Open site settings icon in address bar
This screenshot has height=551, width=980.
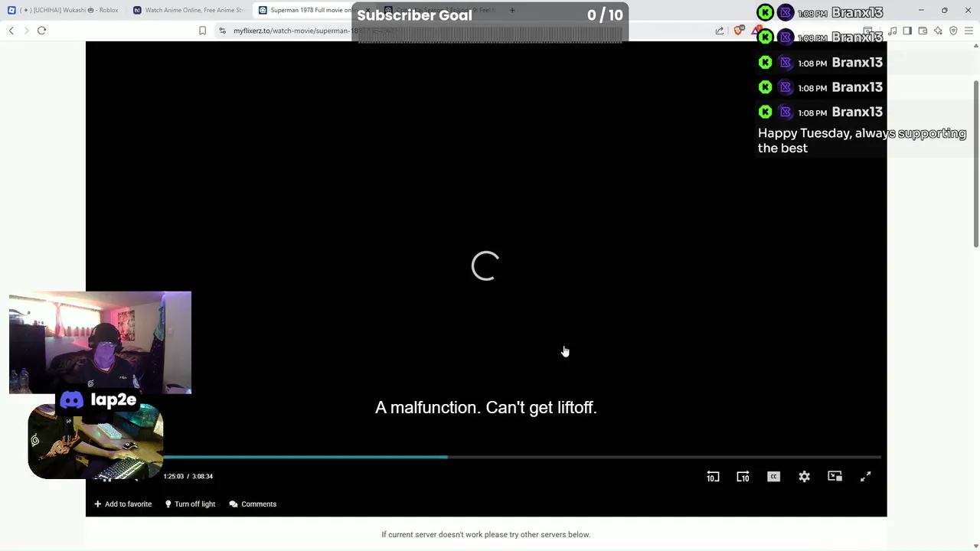point(222,31)
